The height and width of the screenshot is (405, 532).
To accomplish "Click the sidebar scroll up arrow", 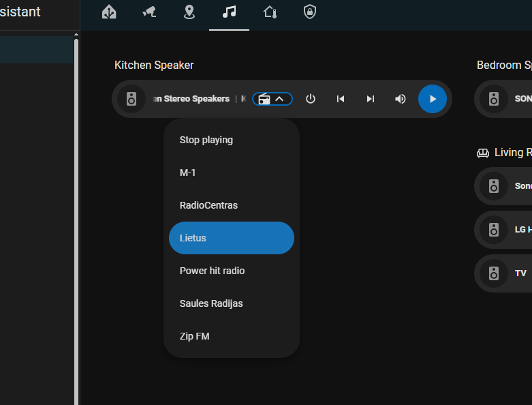I will pyautogui.click(x=76, y=35).
